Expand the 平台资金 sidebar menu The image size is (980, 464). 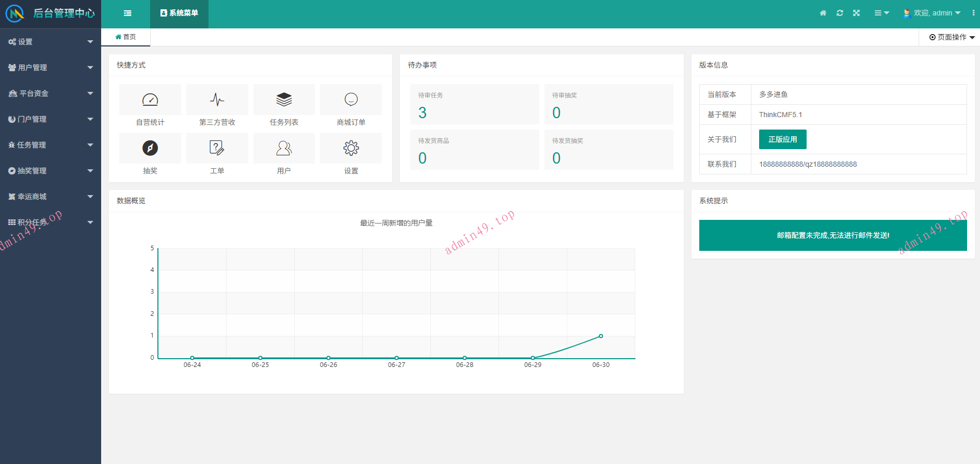51,93
